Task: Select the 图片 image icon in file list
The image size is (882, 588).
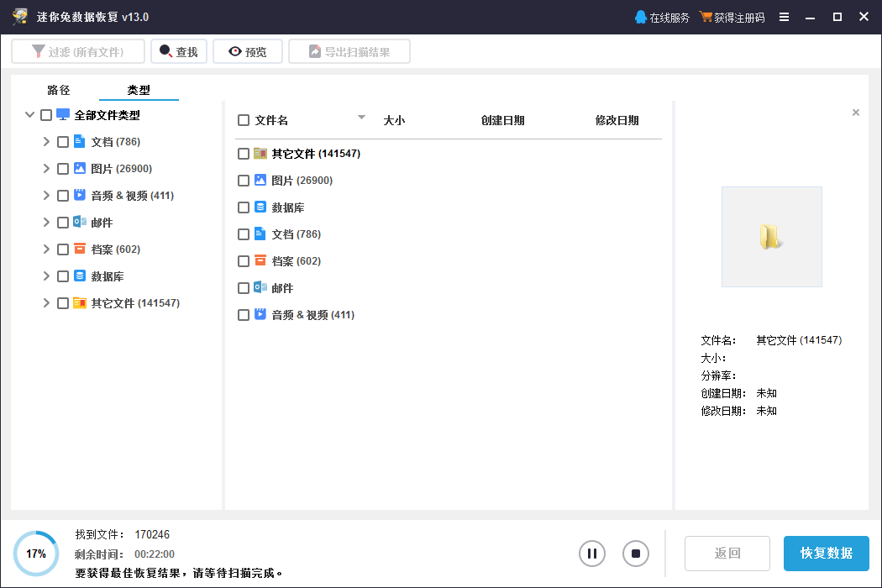Action: (260, 180)
